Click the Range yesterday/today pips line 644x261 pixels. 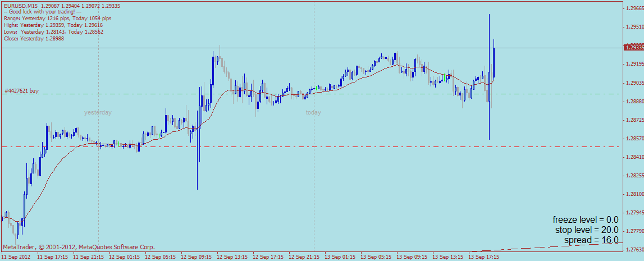tap(57, 19)
